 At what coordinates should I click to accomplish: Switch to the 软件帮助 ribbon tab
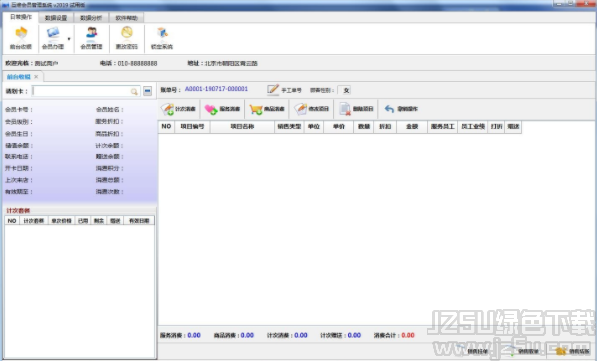pyautogui.click(x=126, y=18)
